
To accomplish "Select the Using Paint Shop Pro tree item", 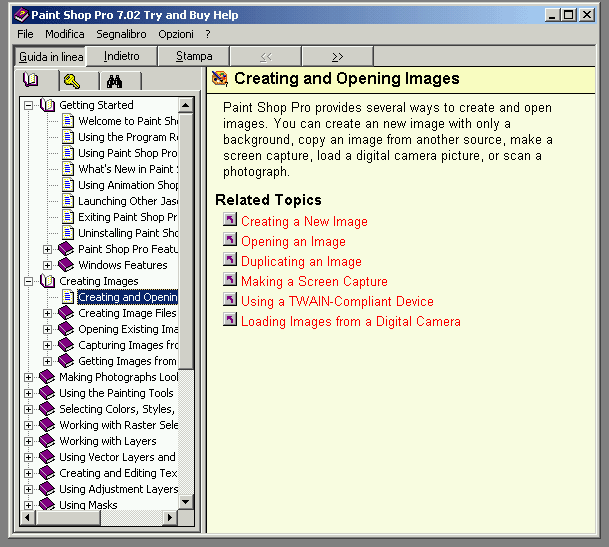I will click(127, 153).
